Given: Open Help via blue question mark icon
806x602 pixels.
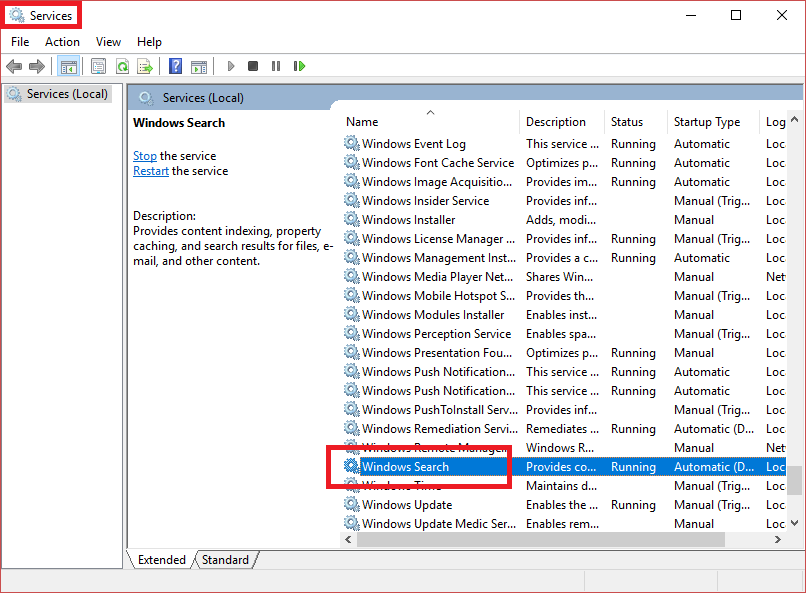Looking at the screenshot, I should tap(175, 66).
